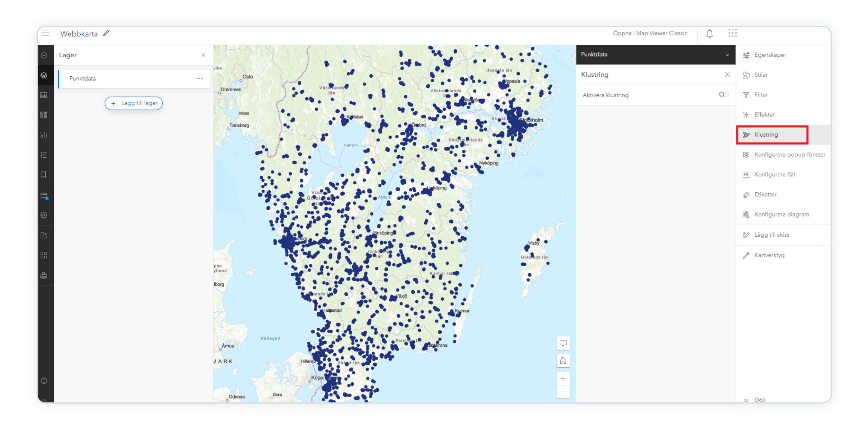Screen dimensions: 868x429
Task: Expand the Punktdata layer dropdown header
Action: point(727,55)
